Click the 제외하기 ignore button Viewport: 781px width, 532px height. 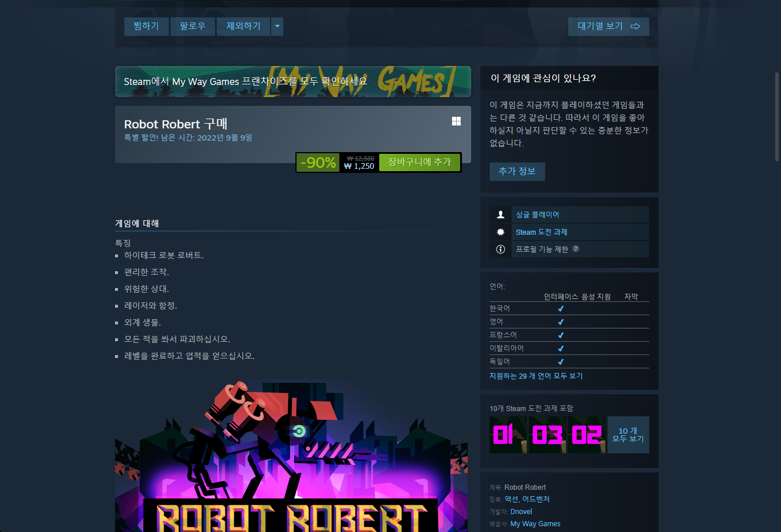(x=243, y=26)
